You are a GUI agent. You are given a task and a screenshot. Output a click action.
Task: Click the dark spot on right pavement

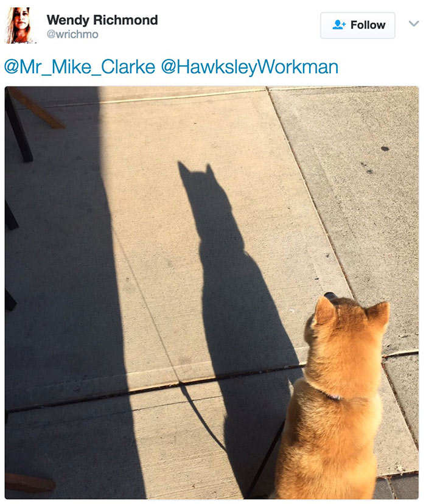[385, 149]
